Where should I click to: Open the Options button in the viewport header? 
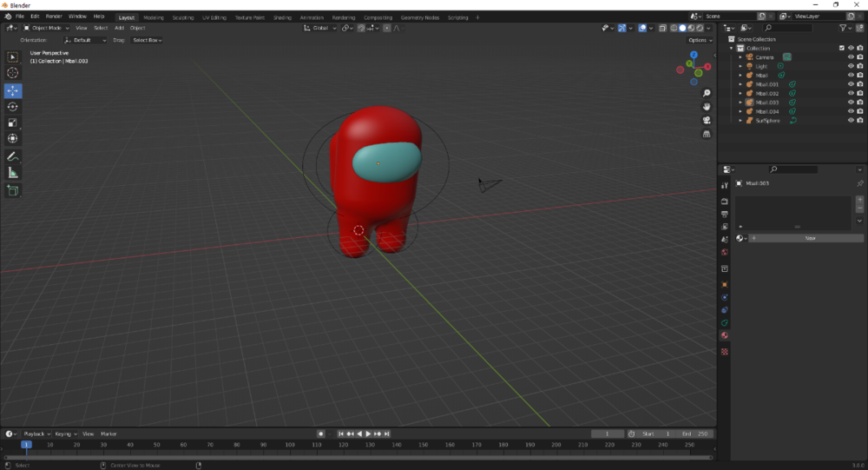tap(700, 40)
